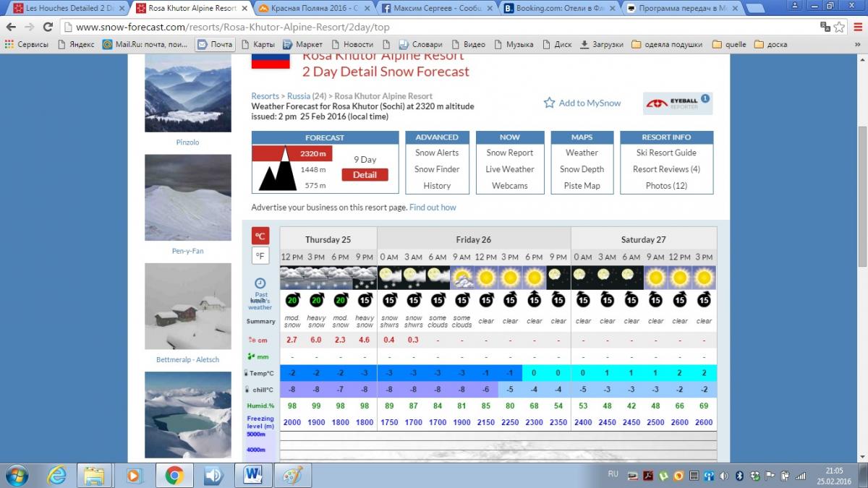Switch units to °C
Screen dimensions: 868x488
(x=260, y=236)
